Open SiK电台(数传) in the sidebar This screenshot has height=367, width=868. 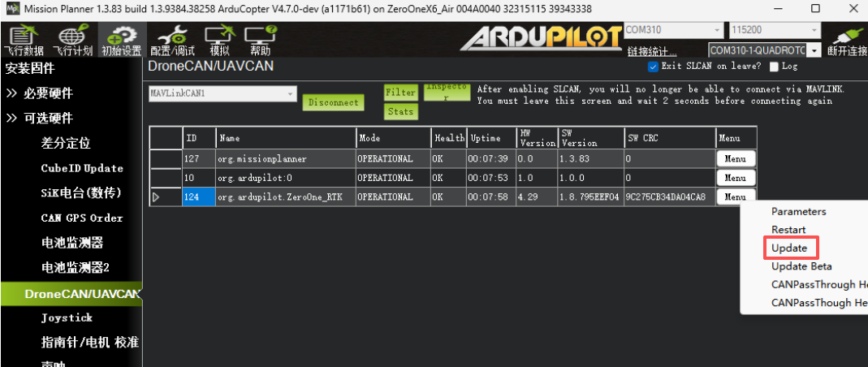(x=81, y=193)
